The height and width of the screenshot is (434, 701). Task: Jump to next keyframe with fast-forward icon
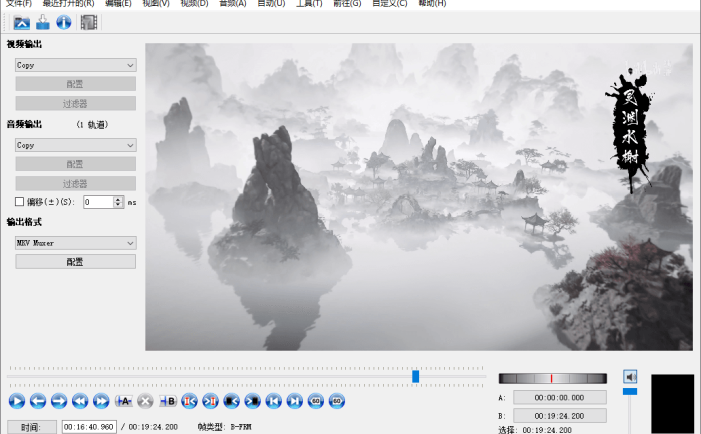[101, 401]
